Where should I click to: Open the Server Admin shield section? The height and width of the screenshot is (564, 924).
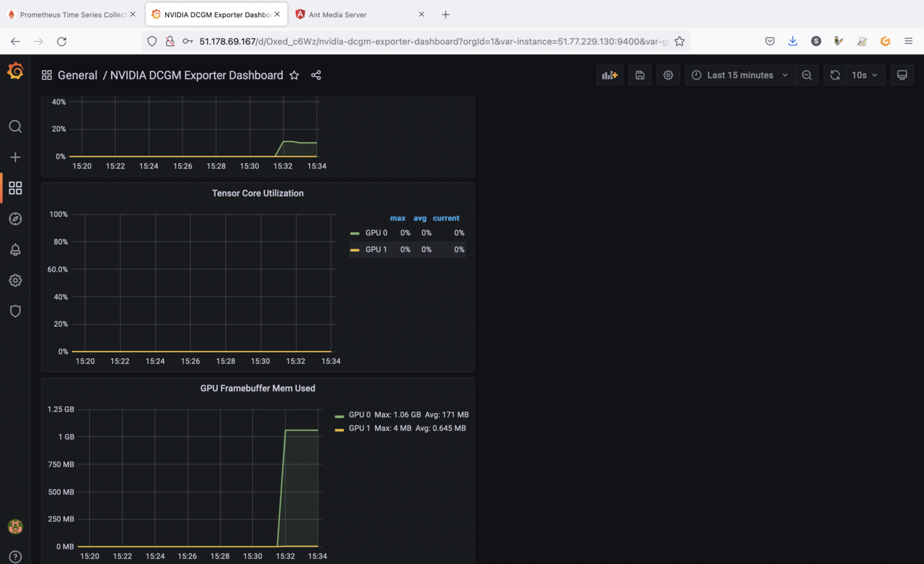pyautogui.click(x=15, y=311)
